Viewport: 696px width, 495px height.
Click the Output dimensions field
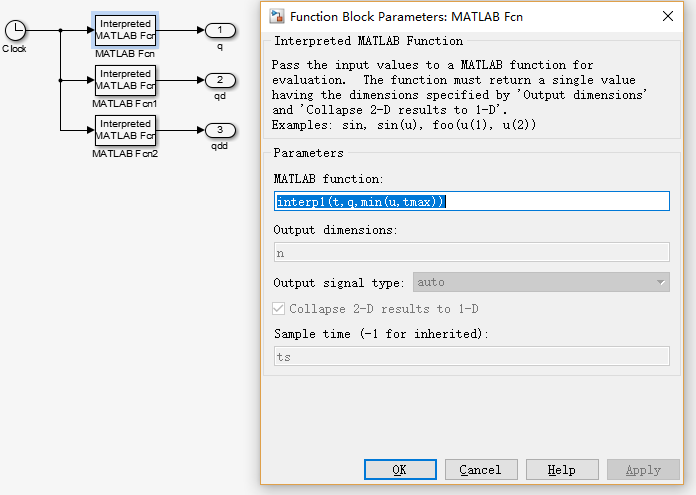(x=471, y=253)
